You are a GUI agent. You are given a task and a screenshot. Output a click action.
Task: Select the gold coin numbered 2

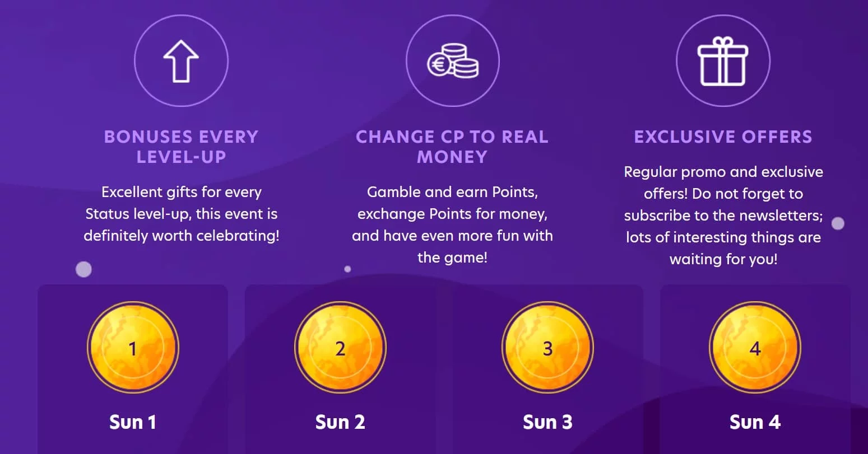340,348
